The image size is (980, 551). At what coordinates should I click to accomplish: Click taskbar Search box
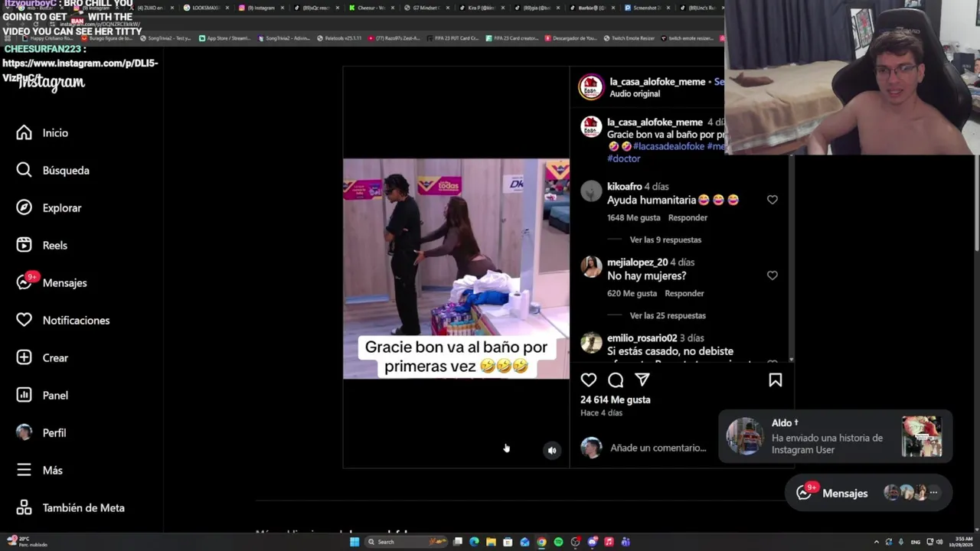[x=407, y=542]
